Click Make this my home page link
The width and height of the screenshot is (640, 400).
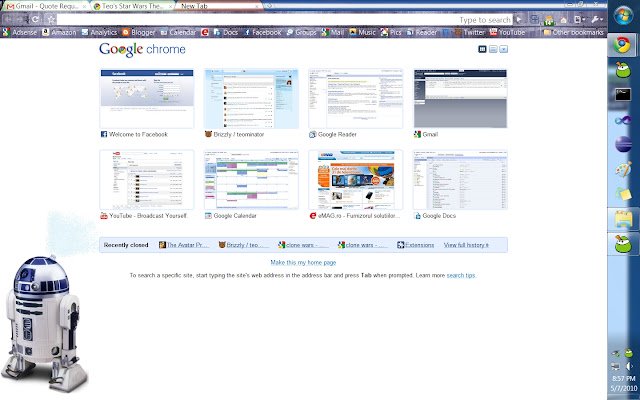tap(303, 262)
